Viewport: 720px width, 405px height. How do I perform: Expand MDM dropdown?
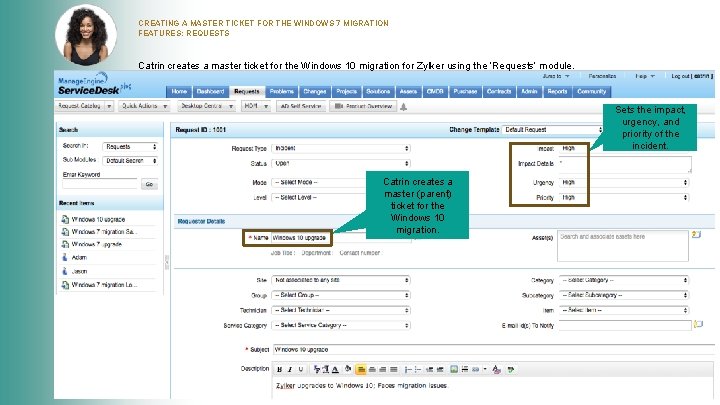point(266,106)
